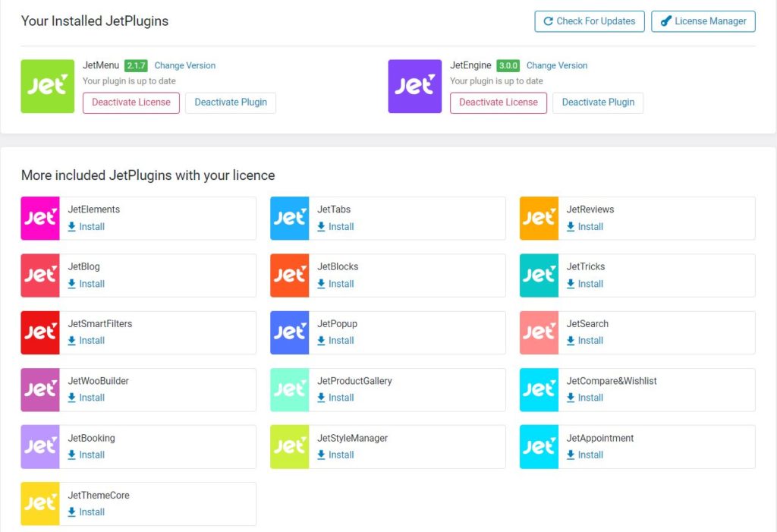Click the cyan JetAppointment logo
Screen dimensions: 777x532
[x=539, y=447]
